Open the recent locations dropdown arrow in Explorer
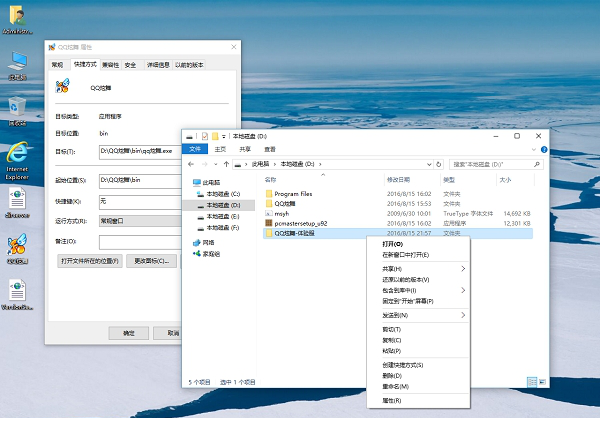This screenshot has width=600, height=434. click(x=216, y=164)
